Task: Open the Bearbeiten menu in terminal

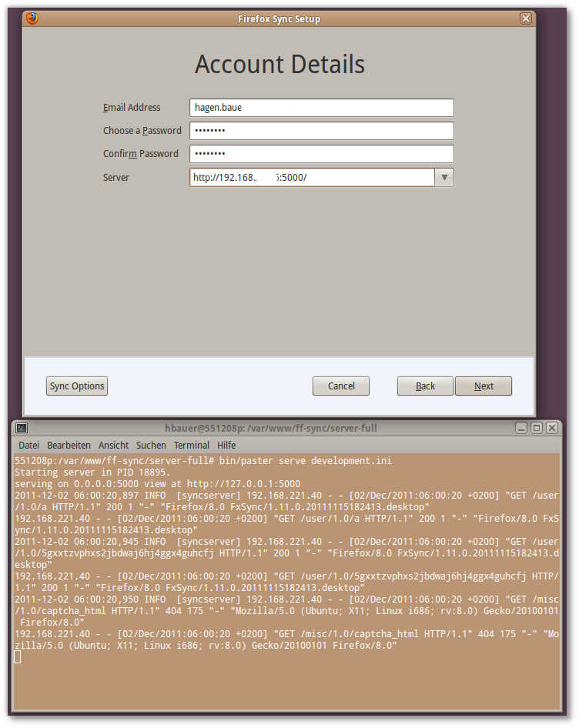Action: tap(69, 446)
